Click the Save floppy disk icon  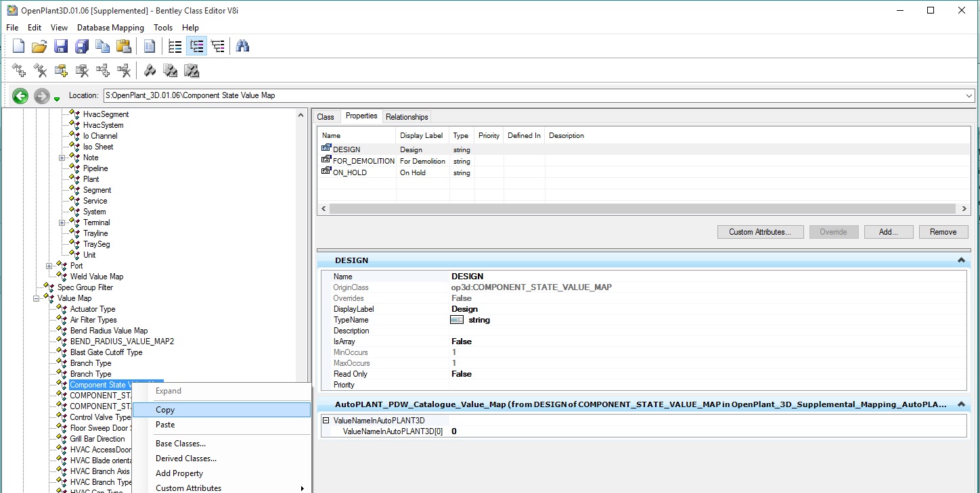61,47
